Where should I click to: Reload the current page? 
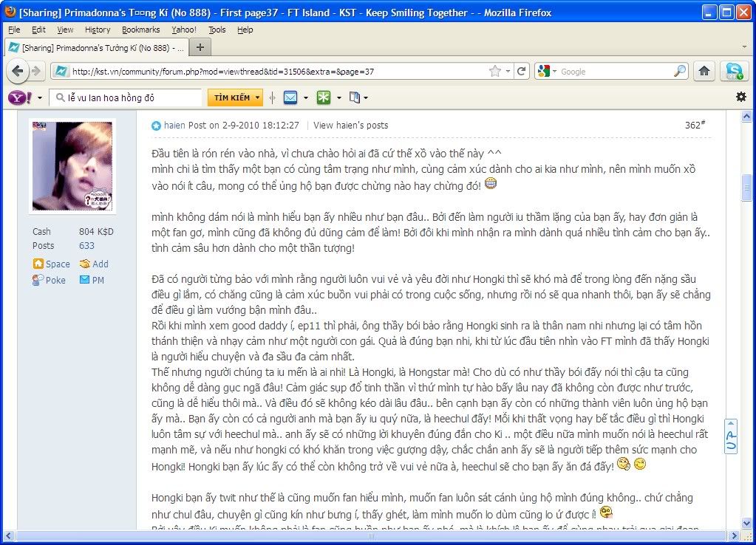(521, 72)
